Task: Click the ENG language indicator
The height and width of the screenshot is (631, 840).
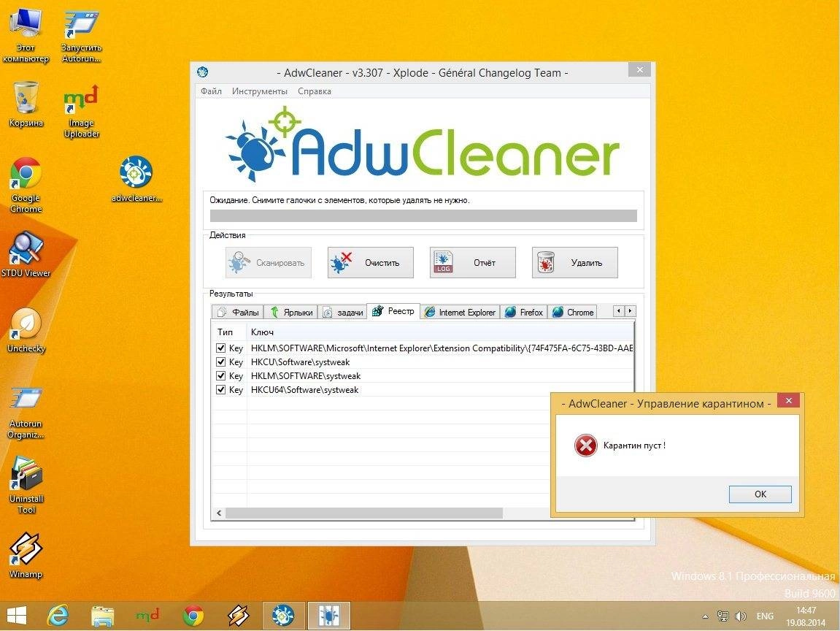Action: point(765,616)
